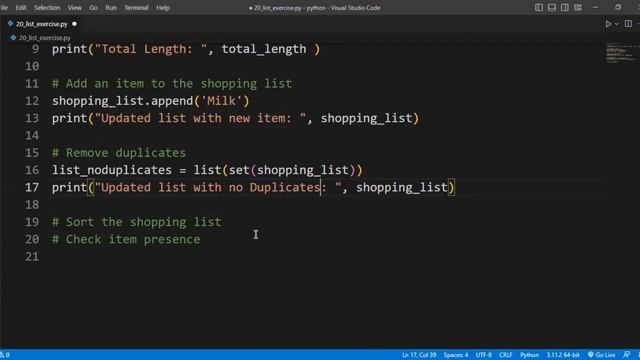Image resolution: width=640 pixels, height=360 pixels.
Task: Start Go Live server
Action: point(601,355)
